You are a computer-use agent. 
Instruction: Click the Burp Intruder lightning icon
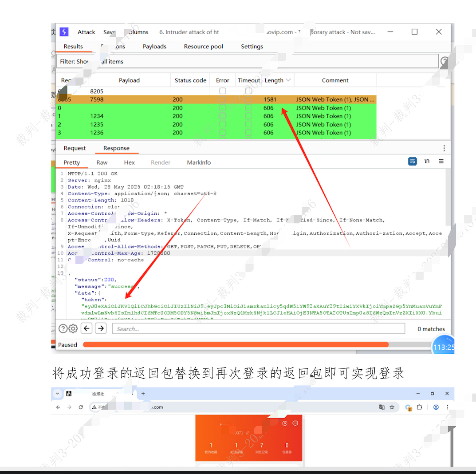click(64, 32)
